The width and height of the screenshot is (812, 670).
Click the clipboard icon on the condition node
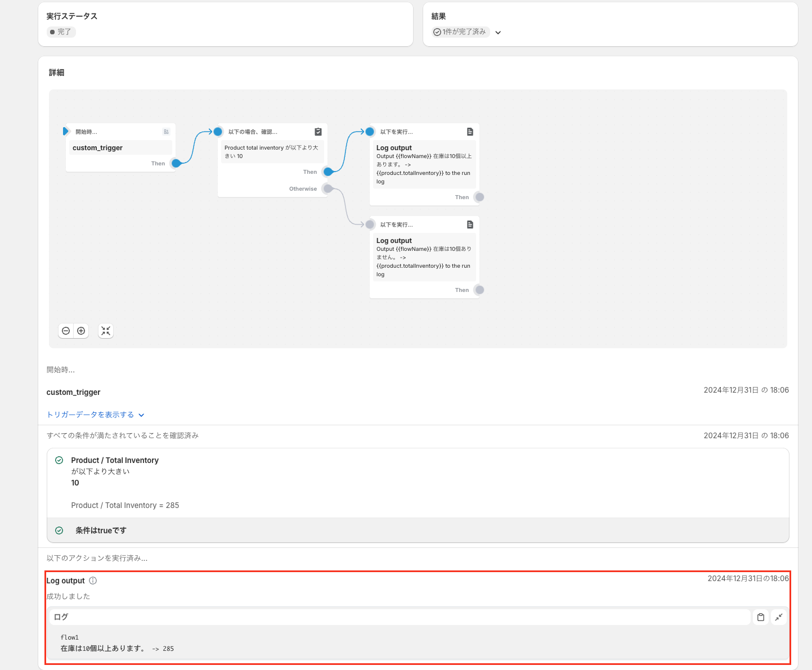pyautogui.click(x=318, y=132)
